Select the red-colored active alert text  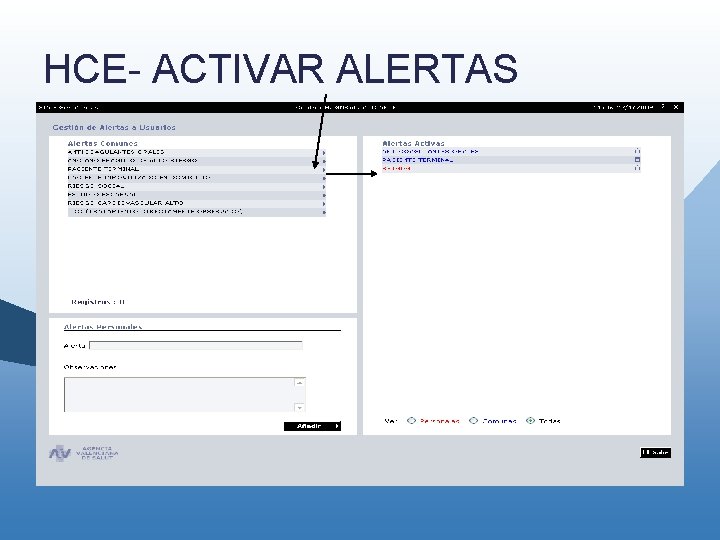(x=396, y=169)
